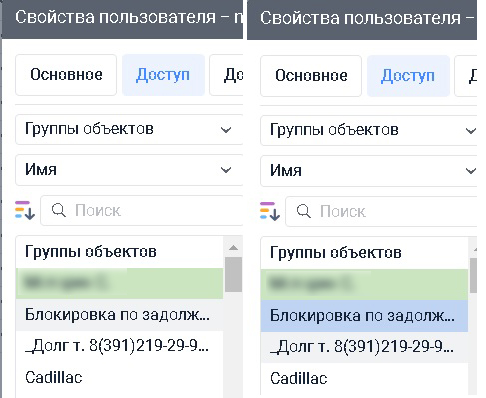Select Доступ tab in right panel
The height and width of the screenshot is (398, 486).
(x=408, y=76)
